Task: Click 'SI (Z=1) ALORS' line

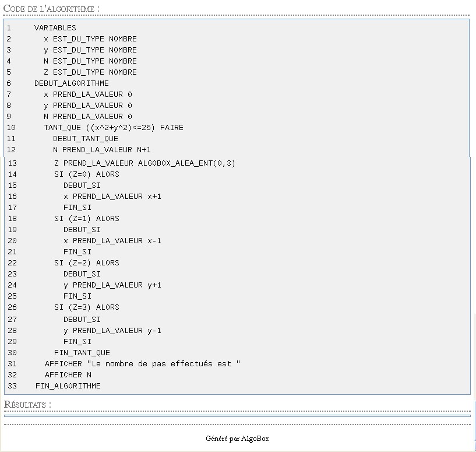Action: [87, 219]
